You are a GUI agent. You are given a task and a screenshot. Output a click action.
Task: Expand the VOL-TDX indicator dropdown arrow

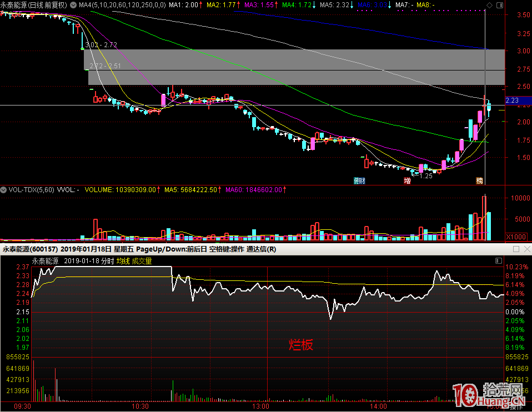pyautogui.click(x=4, y=189)
